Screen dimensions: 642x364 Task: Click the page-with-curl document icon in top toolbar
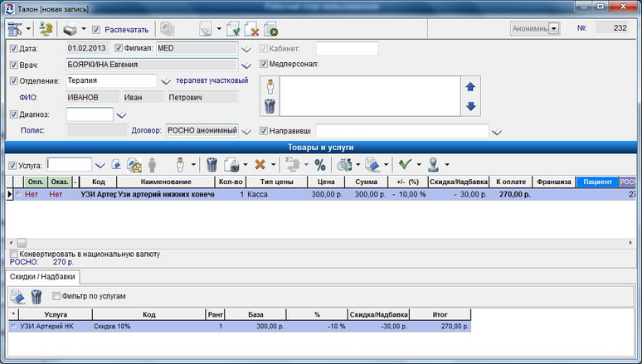pos(205,30)
